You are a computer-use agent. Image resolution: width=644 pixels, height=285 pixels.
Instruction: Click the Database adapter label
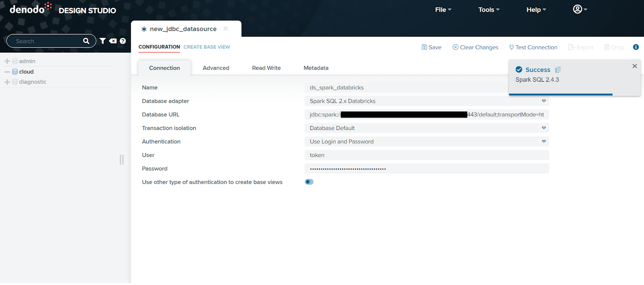pos(165,101)
